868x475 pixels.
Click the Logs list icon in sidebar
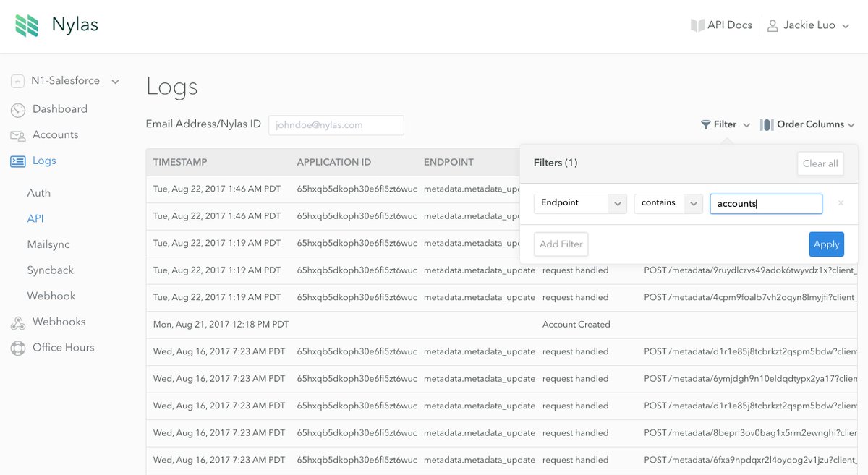18,161
